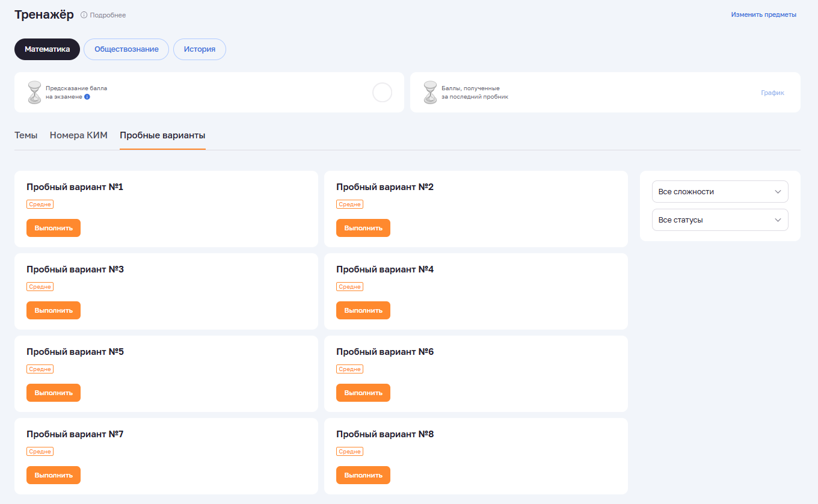Switch subject to Обществознание
This screenshot has height=504, width=818.
(126, 49)
